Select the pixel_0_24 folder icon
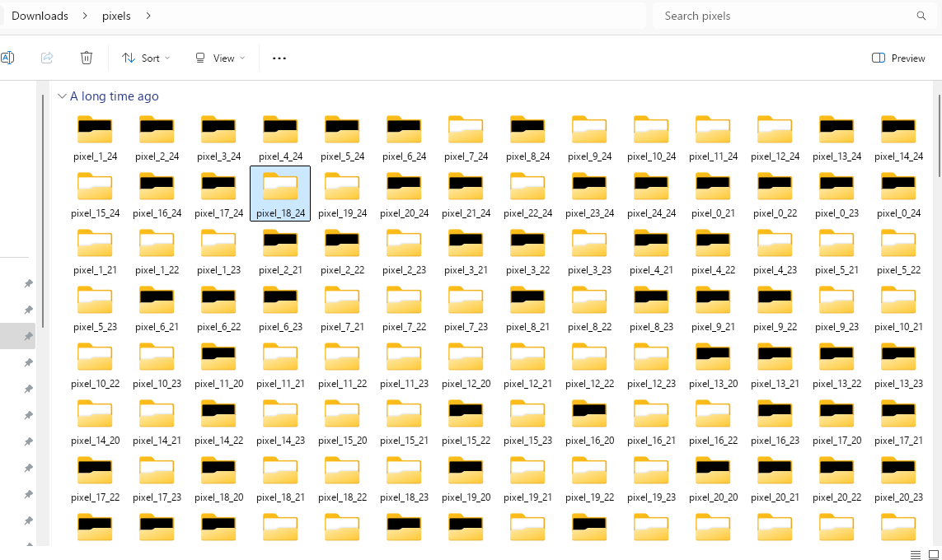The width and height of the screenshot is (942, 560). 898,186
